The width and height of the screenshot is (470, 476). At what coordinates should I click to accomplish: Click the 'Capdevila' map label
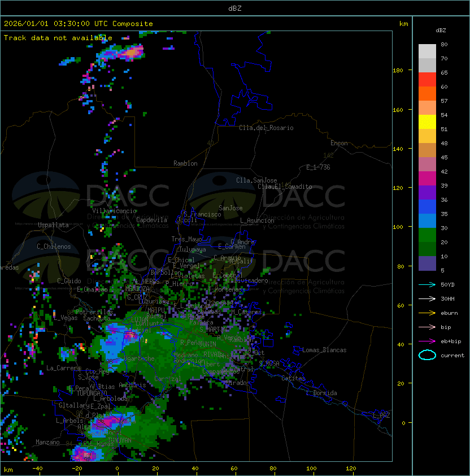(151, 220)
